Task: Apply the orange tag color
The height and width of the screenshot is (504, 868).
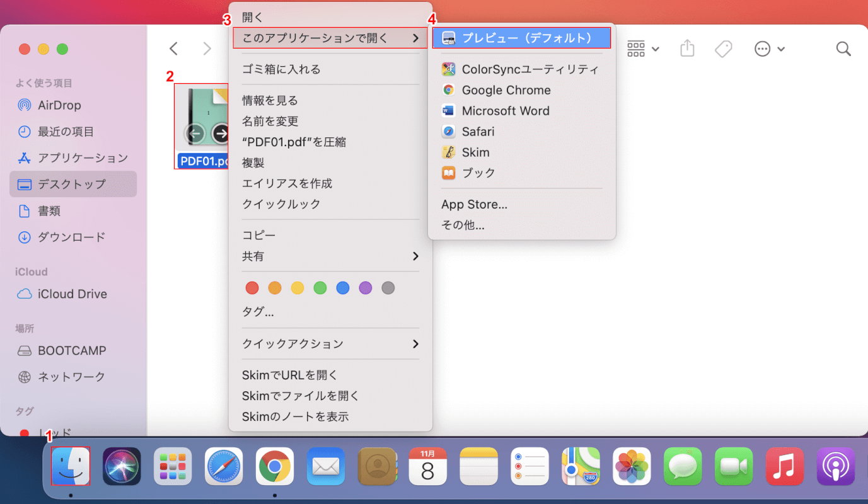Action: pyautogui.click(x=275, y=288)
